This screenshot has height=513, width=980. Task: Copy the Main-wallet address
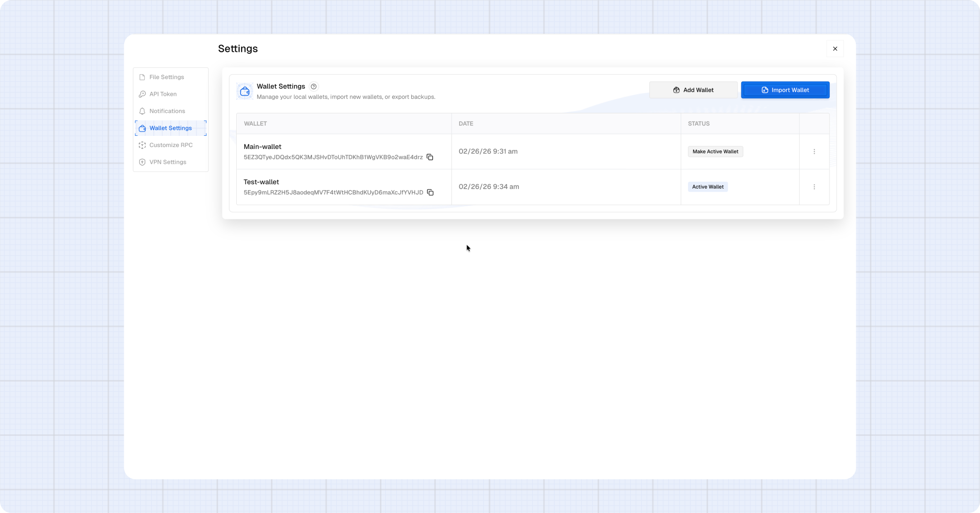tap(430, 157)
